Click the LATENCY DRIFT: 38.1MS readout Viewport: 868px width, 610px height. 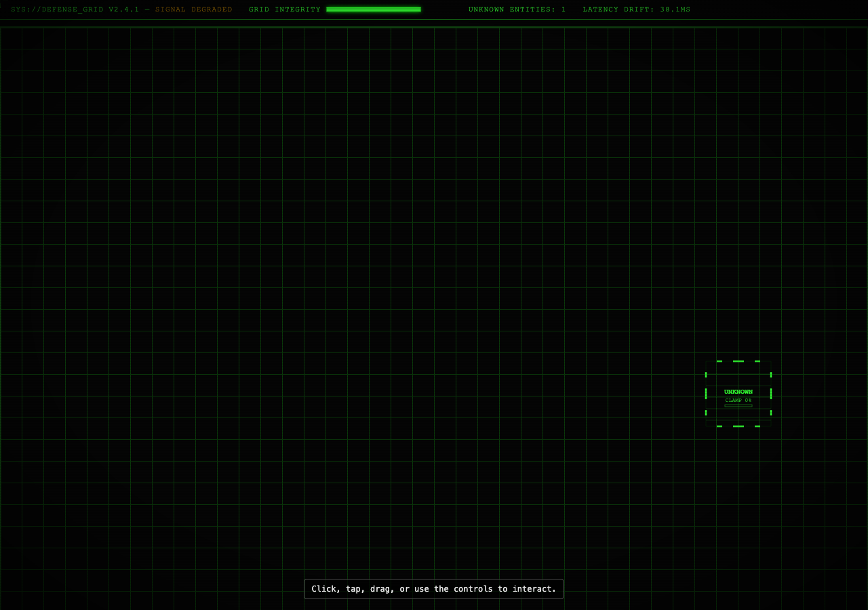[x=636, y=9]
